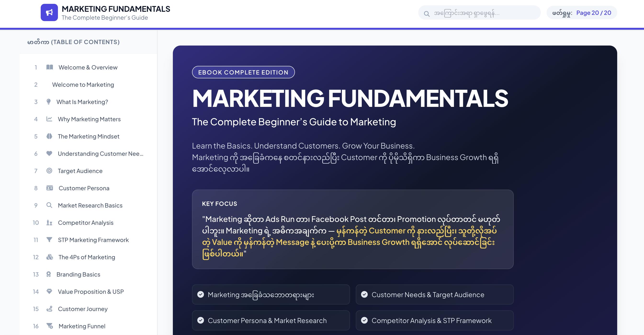Open Branding Basics chapter
This screenshot has width=644, height=335.
88,274
